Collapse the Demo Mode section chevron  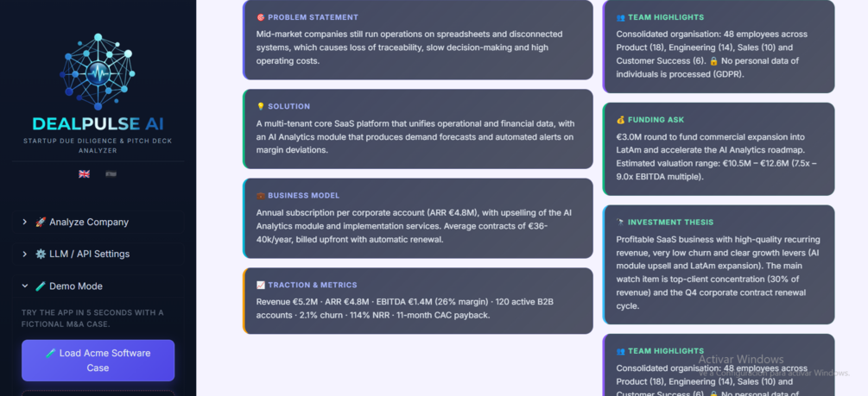click(x=25, y=286)
